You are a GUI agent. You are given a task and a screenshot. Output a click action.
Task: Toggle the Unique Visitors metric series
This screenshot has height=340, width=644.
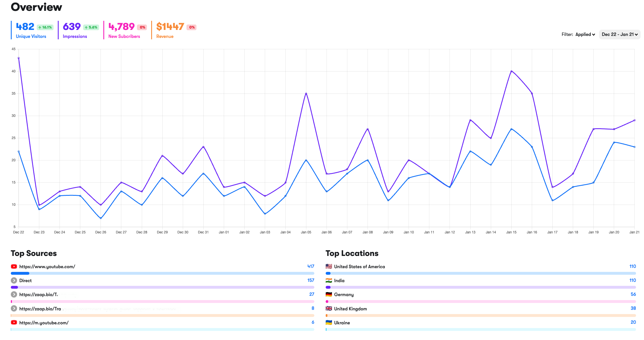tap(31, 36)
